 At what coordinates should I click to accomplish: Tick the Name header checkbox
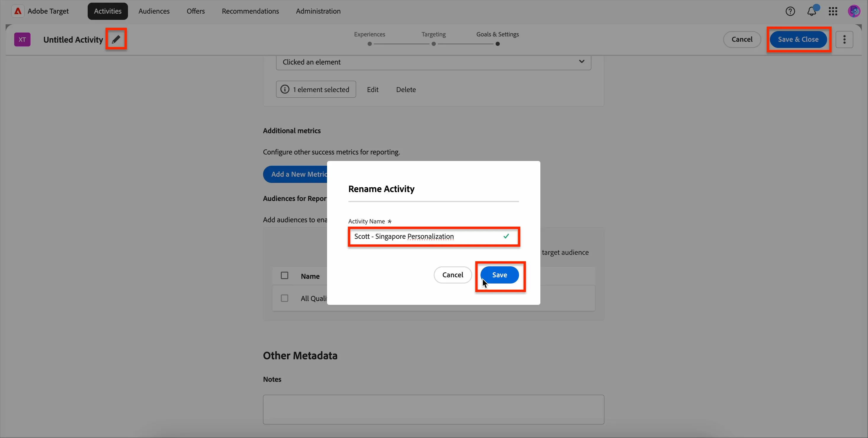284,276
